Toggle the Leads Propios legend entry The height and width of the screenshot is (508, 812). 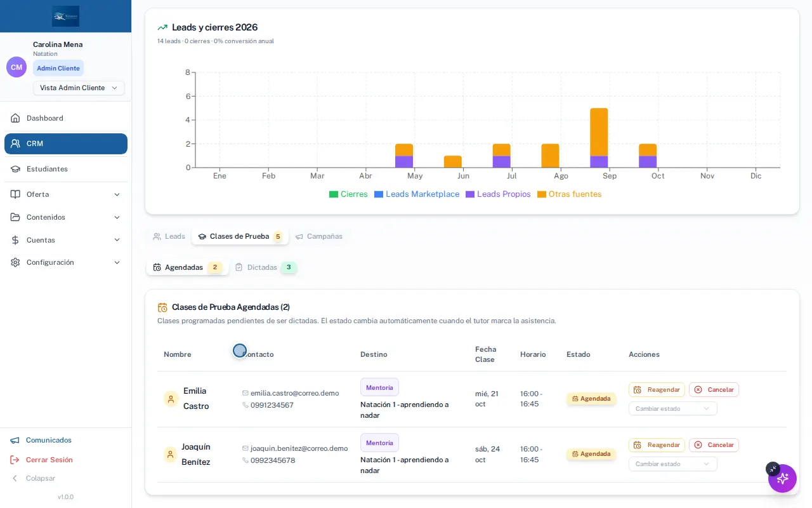[498, 194]
